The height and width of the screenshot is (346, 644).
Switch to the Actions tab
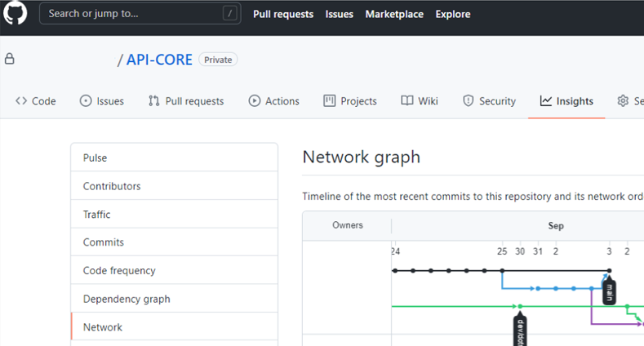[273, 101]
